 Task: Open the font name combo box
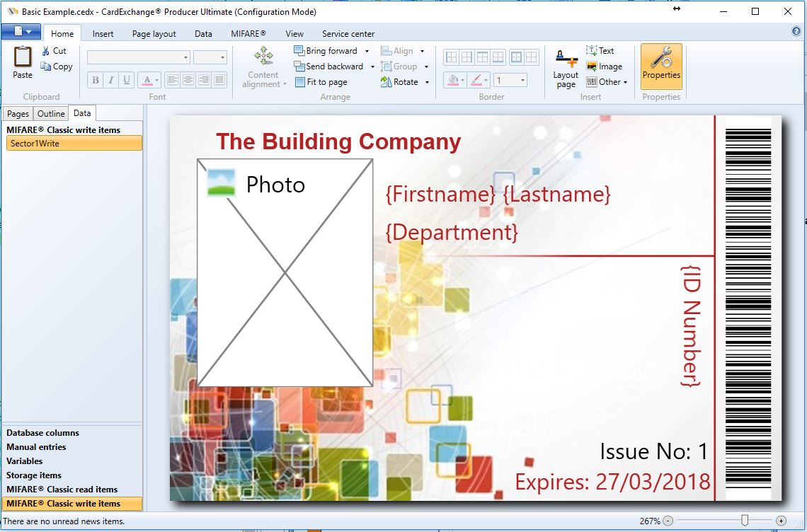point(139,57)
